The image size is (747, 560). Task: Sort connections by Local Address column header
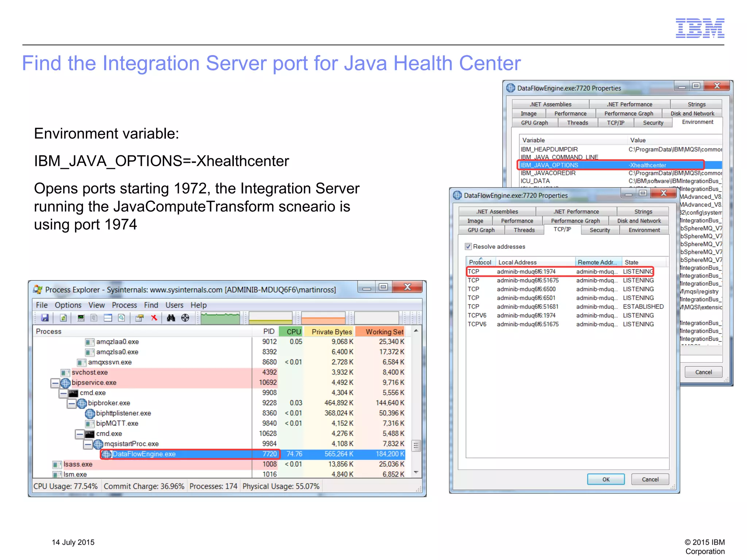[535, 262]
